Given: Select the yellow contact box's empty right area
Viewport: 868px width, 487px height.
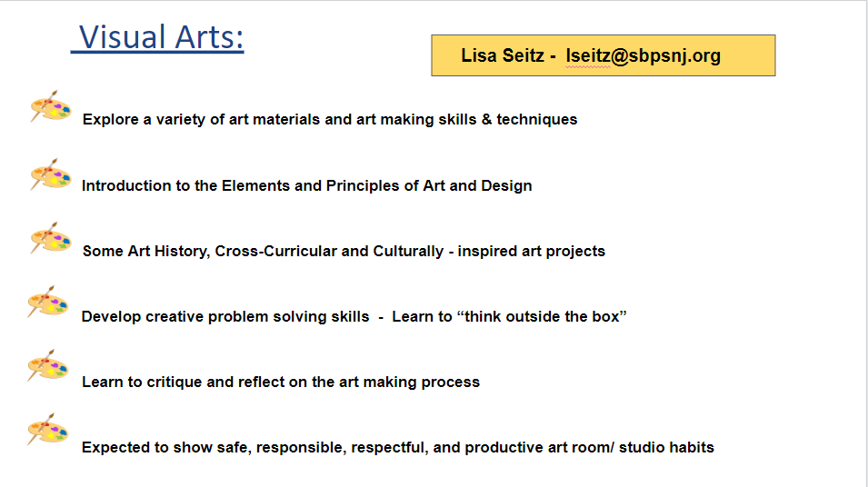Looking at the screenshot, I should tap(747, 55).
